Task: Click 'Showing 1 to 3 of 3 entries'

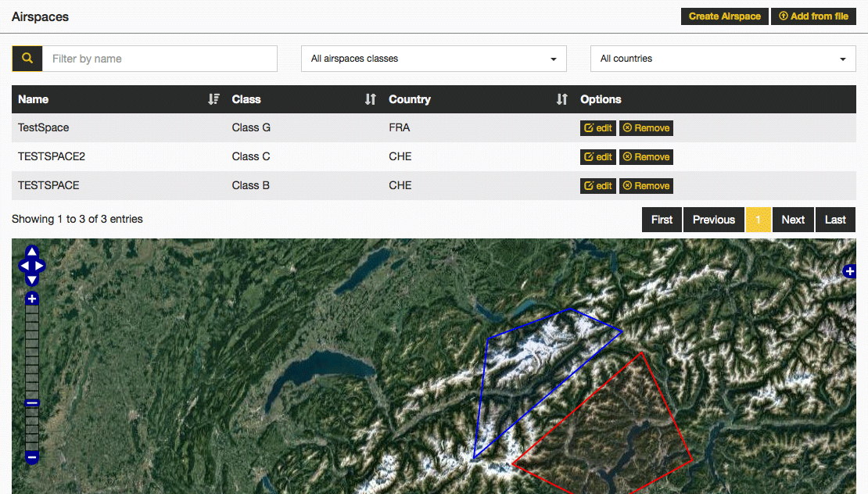Action: click(x=77, y=219)
